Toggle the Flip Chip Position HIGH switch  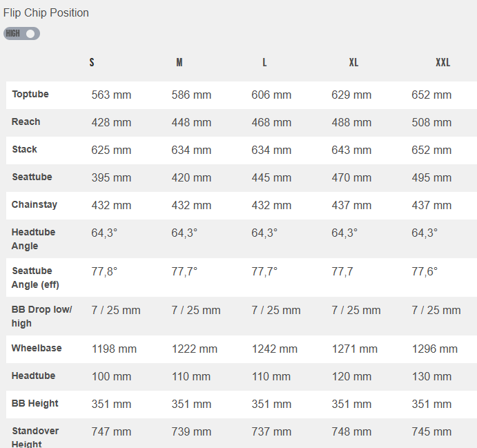[21, 33]
